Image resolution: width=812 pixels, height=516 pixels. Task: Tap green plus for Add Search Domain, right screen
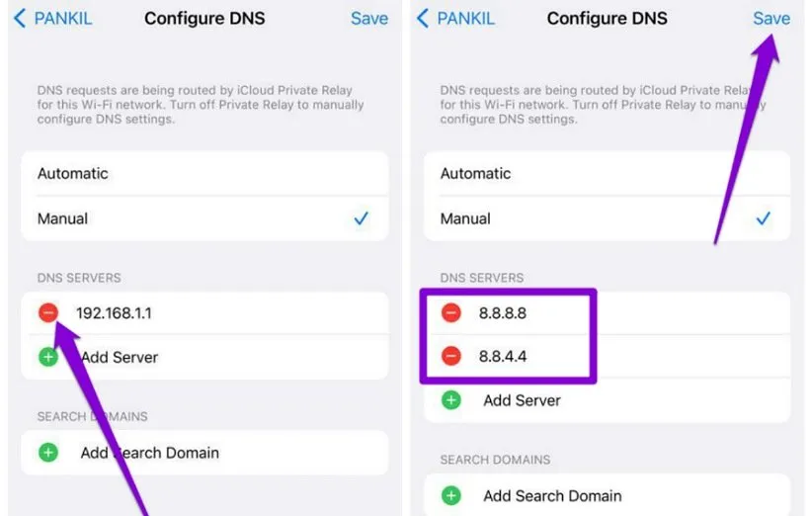click(451, 495)
